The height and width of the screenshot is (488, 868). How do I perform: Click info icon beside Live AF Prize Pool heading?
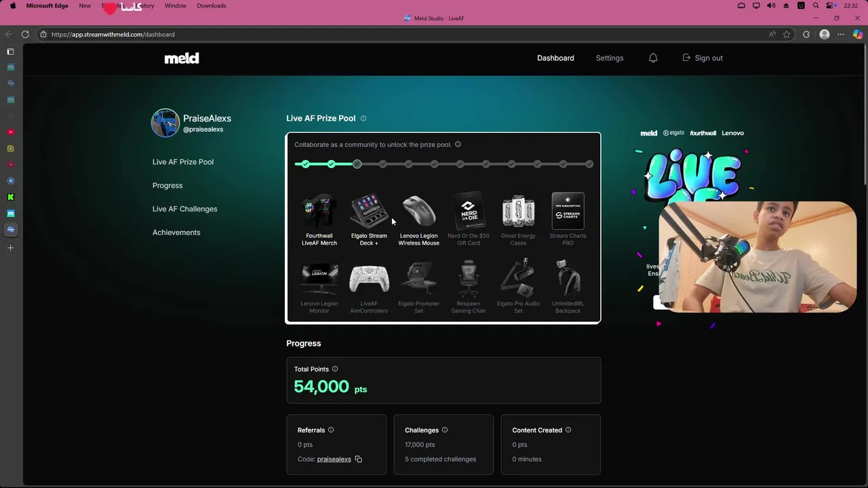(363, 119)
